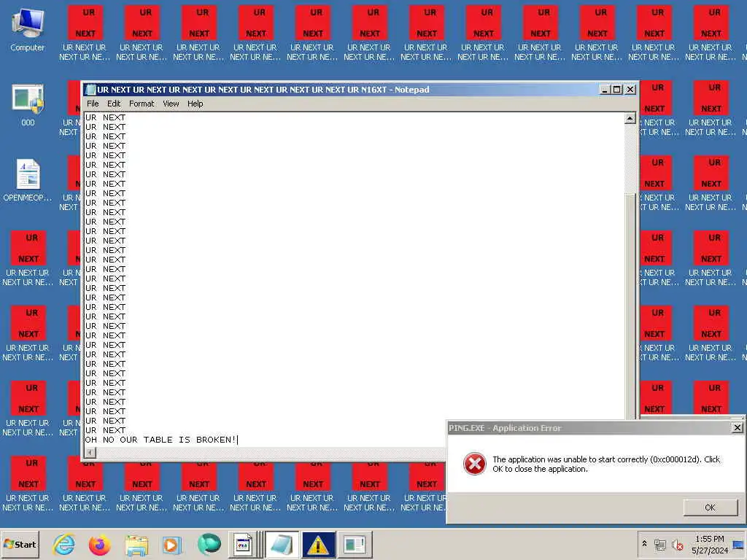Click Notepad horizontal scrollbar left arrow
Image resolution: width=747 pixels, height=560 pixels.
pos(90,452)
